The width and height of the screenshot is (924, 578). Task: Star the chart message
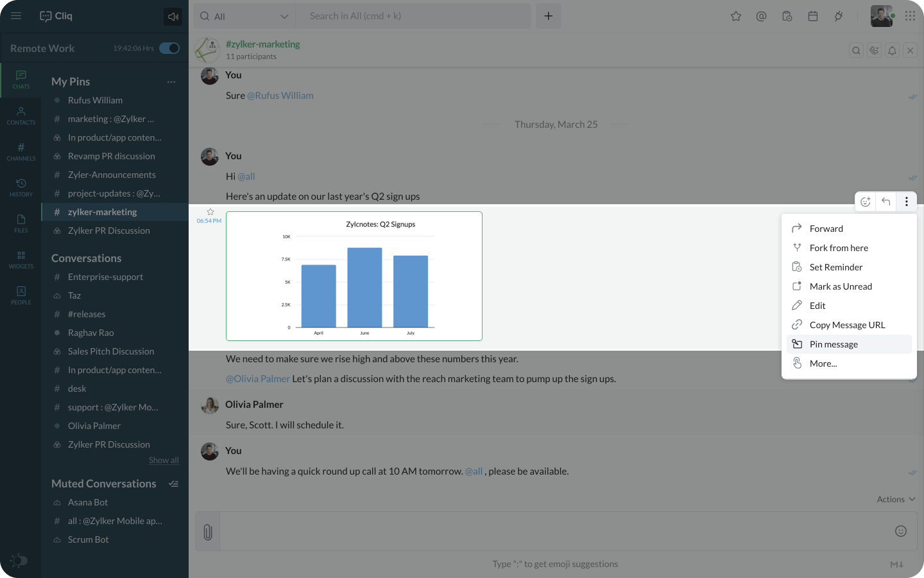(210, 212)
